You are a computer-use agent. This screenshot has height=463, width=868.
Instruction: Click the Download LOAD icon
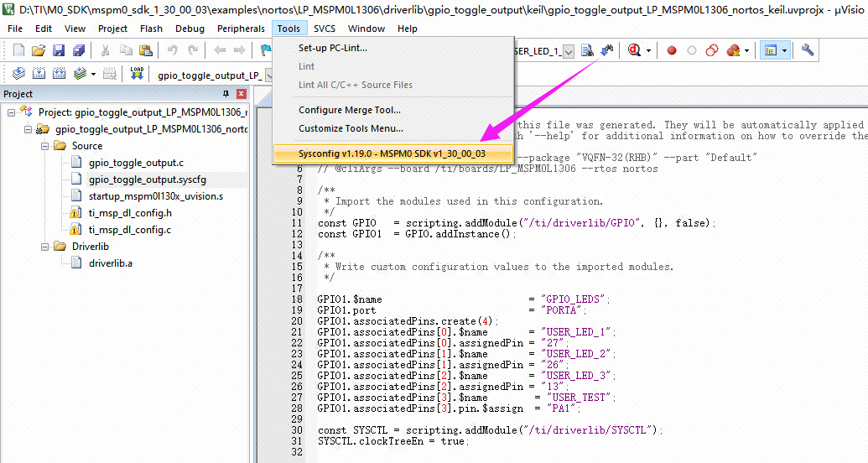click(137, 75)
